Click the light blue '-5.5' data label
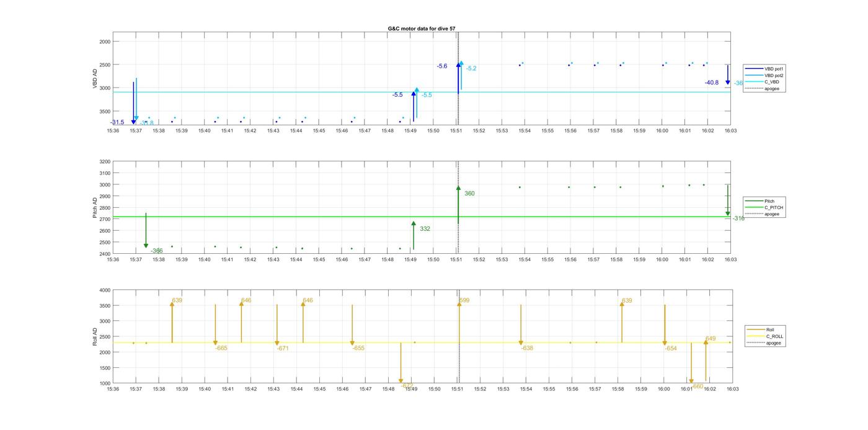 (x=427, y=95)
